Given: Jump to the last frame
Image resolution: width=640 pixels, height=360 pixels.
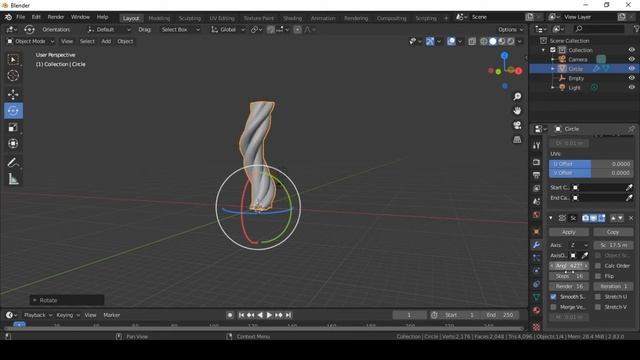Looking at the screenshot, I should pyautogui.click(x=288, y=315).
